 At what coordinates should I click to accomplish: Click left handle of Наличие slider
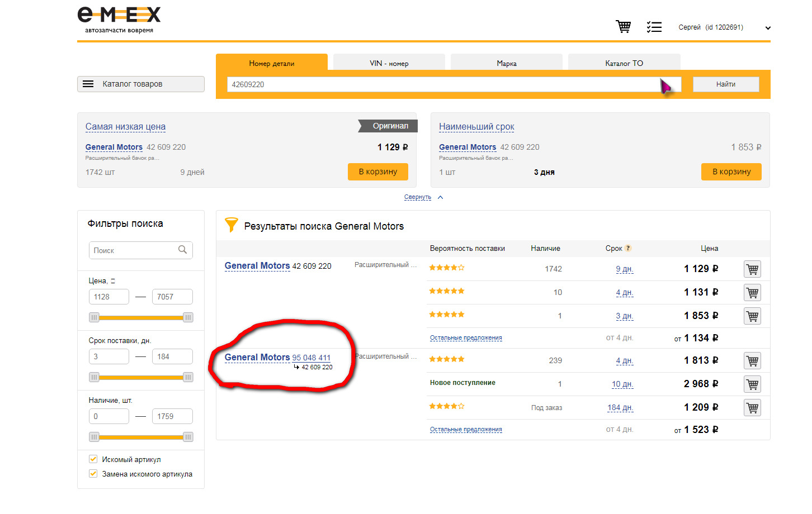point(94,437)
